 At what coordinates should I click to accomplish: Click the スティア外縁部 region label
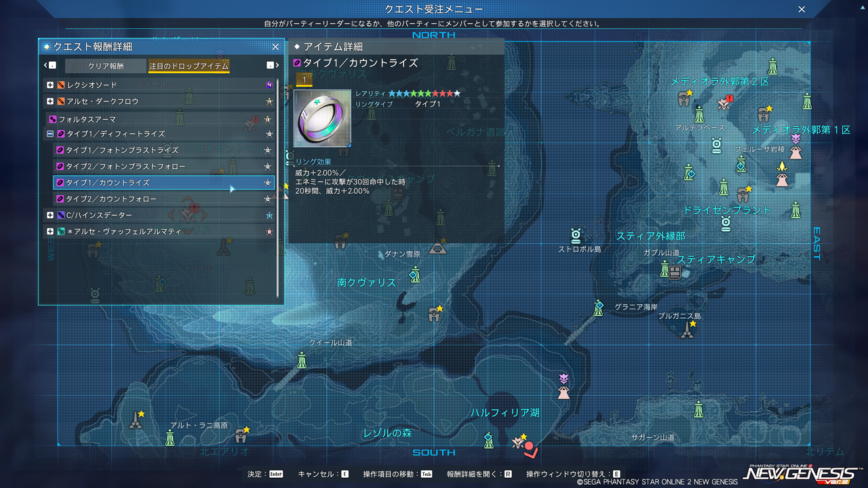(x=650, y=237)
